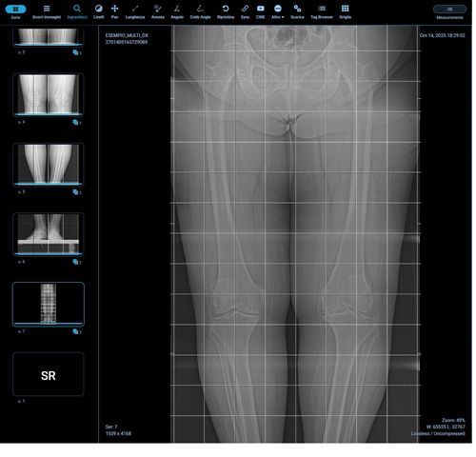This screenshot has width=476, height=457.
Task: Select series 5 lower legs thumbnail
Action: (49, 165)
